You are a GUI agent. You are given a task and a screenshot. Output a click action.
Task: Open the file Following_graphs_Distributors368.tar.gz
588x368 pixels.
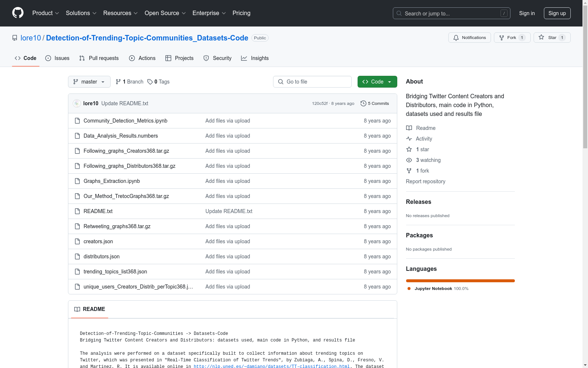pos(129,166)
